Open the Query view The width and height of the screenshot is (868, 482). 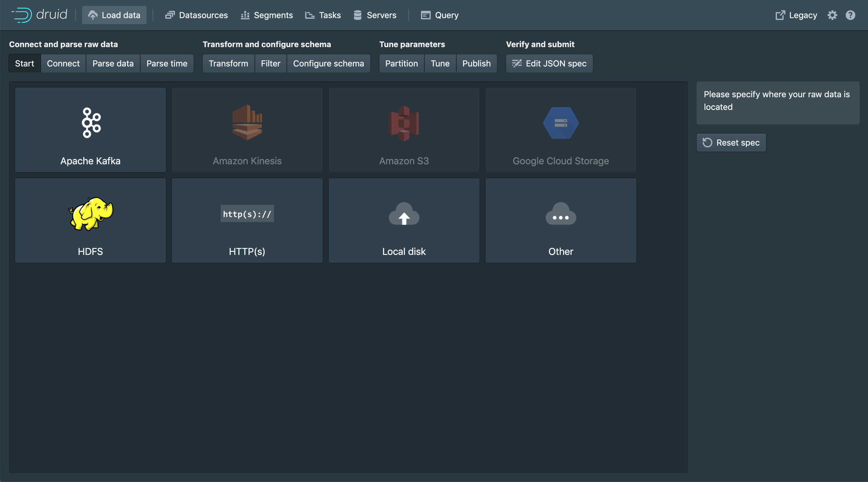[439, 15]
